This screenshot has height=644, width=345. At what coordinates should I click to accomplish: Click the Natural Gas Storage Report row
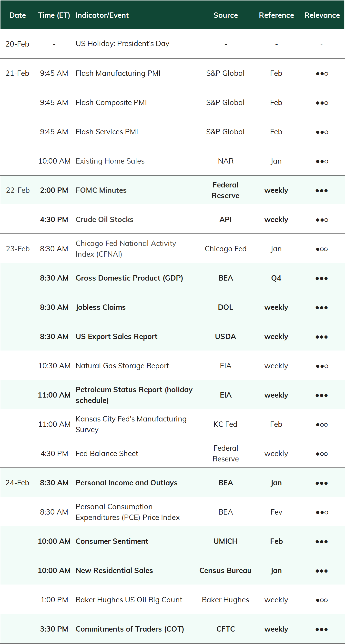tap(172, 366)
